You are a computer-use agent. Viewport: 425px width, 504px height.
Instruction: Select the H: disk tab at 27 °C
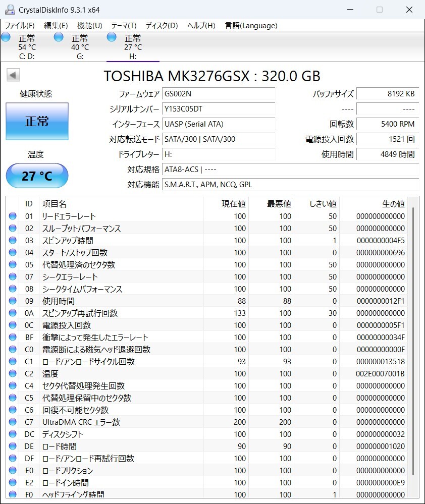click(133, 47)
